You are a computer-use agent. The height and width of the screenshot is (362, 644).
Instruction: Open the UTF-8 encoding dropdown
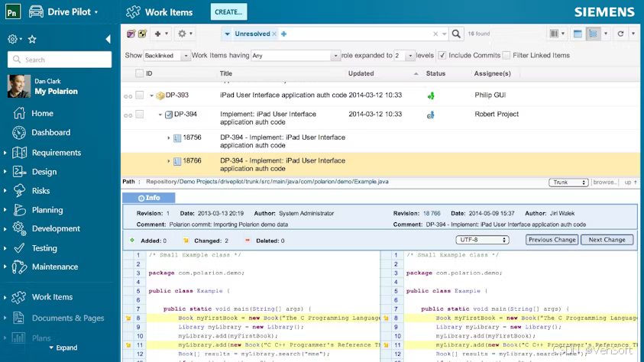[482, 240]
